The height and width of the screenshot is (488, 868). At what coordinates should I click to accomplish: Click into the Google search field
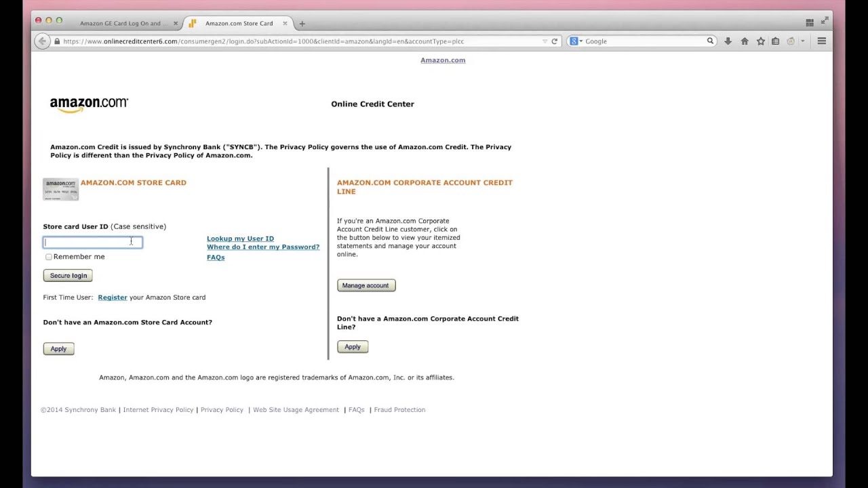pos(644,41)
